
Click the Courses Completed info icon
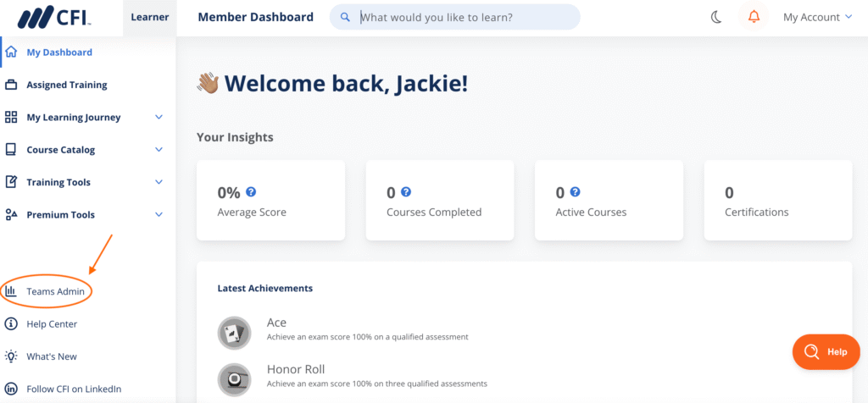pyautogui.click(x=406, y=192)
